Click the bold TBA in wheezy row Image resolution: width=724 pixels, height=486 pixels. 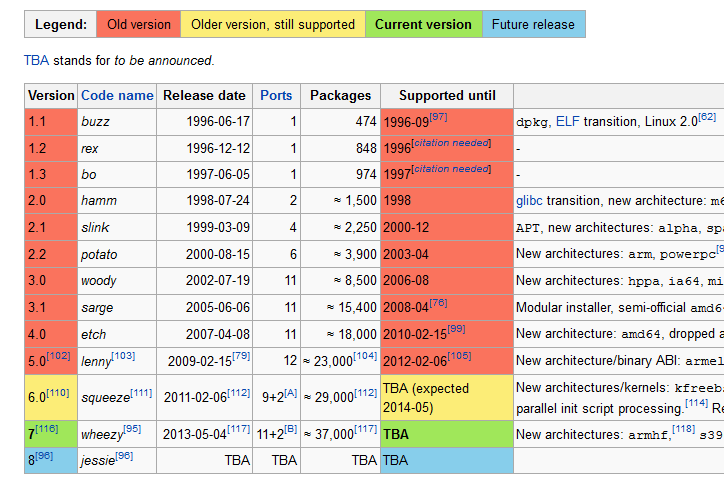pyautogui.click(x=396, y=434)
